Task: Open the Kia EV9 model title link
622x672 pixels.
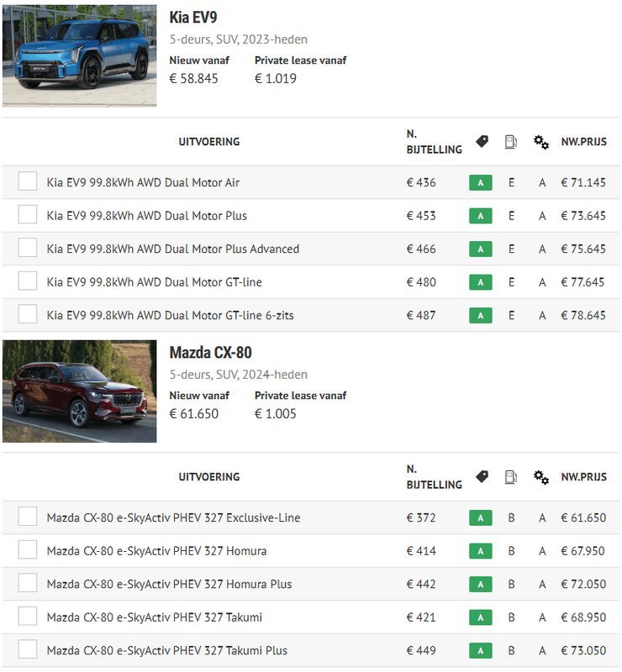Action: tap(193, 18)
